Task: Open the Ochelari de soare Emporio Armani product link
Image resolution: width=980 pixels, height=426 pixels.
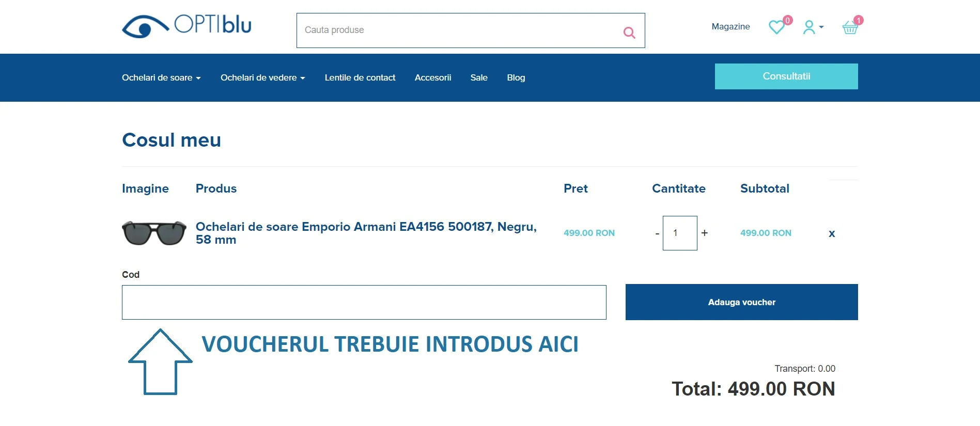Action: 366,233
